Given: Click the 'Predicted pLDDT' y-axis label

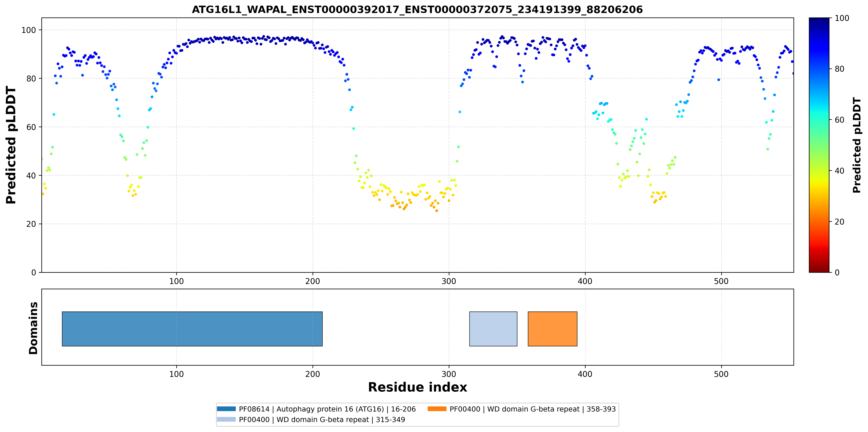Looking at the screenshot, I should click(11, 145).
